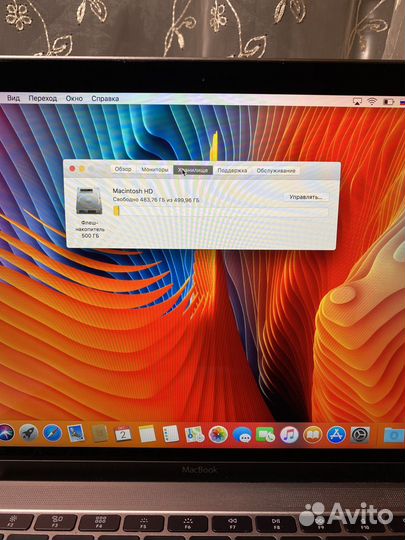Open System Preferences gear icon in Dock

click(360, 435)
